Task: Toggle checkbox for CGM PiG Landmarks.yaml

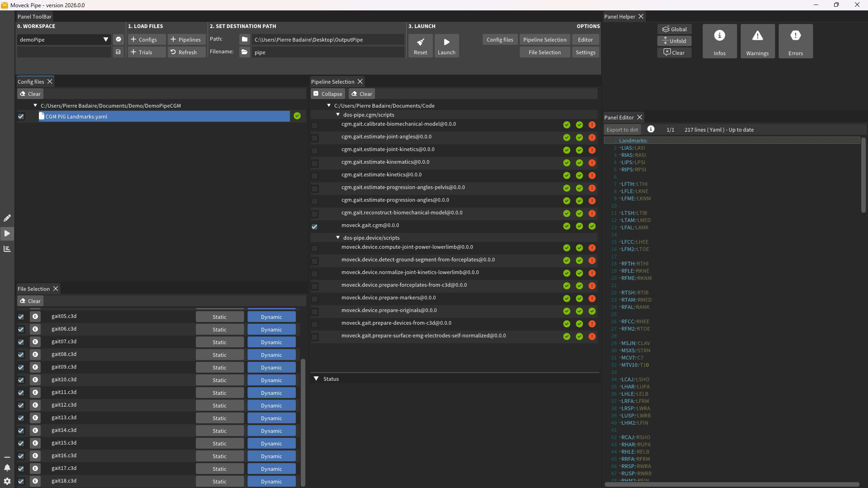Action: (21, 117)
